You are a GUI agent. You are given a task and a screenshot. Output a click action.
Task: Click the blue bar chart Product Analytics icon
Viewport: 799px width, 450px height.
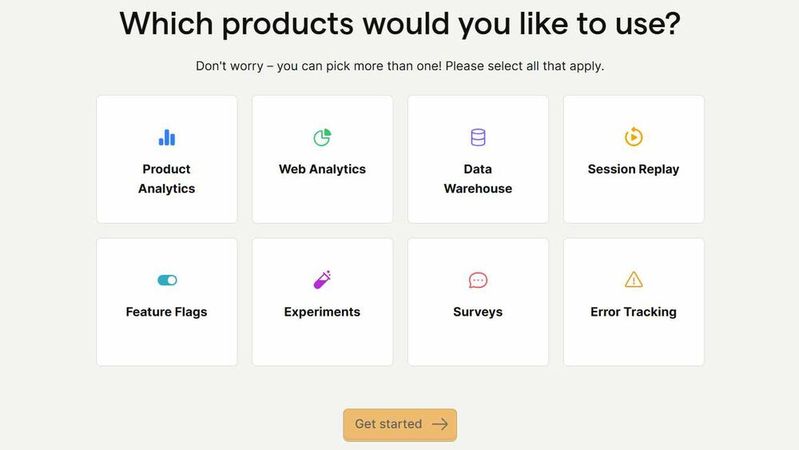click(167, 138)
